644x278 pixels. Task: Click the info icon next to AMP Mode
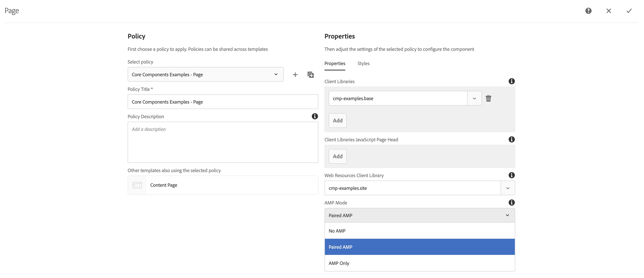[x=512, y=202]
